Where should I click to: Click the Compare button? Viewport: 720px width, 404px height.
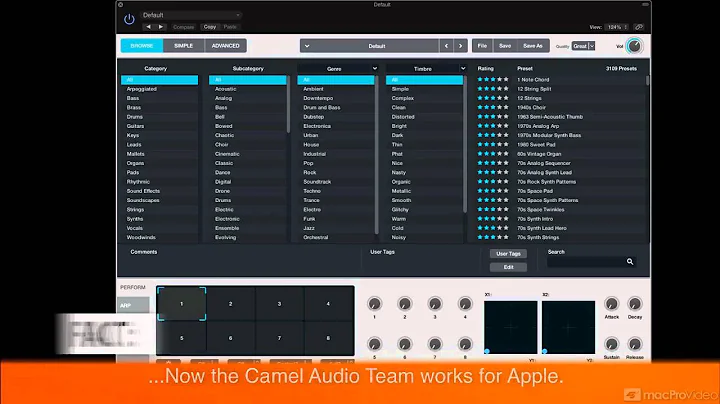pos(183,27)
